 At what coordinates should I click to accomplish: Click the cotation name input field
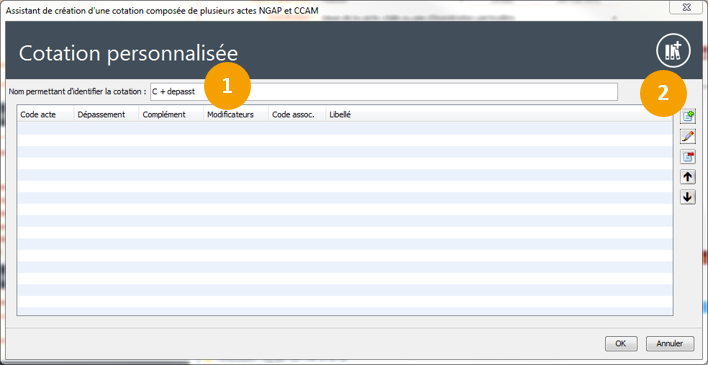384,92
